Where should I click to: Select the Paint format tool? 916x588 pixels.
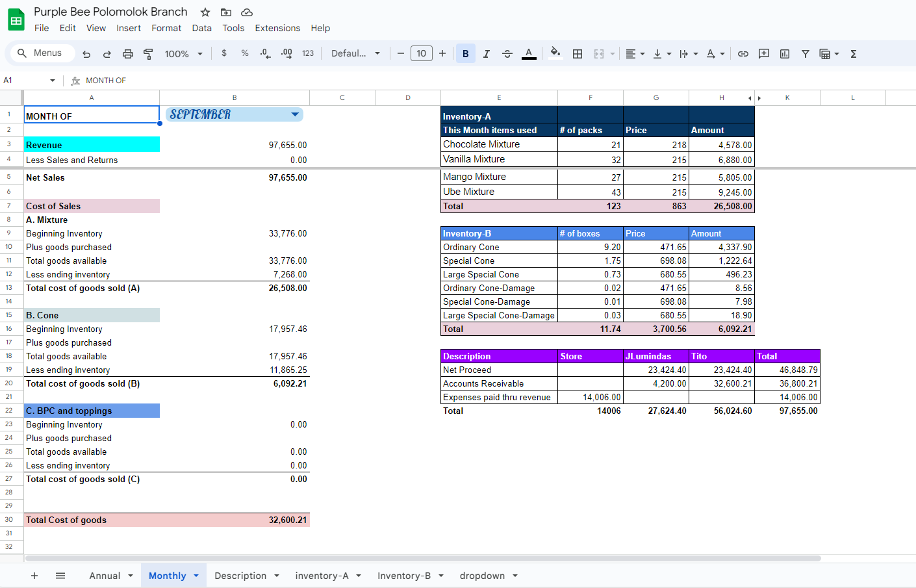(x=148, y=54)
